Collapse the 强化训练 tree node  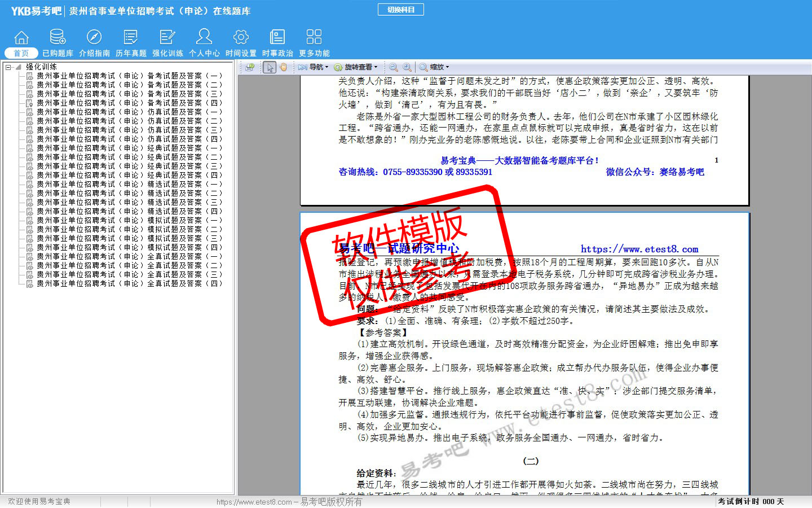[8, 67]
